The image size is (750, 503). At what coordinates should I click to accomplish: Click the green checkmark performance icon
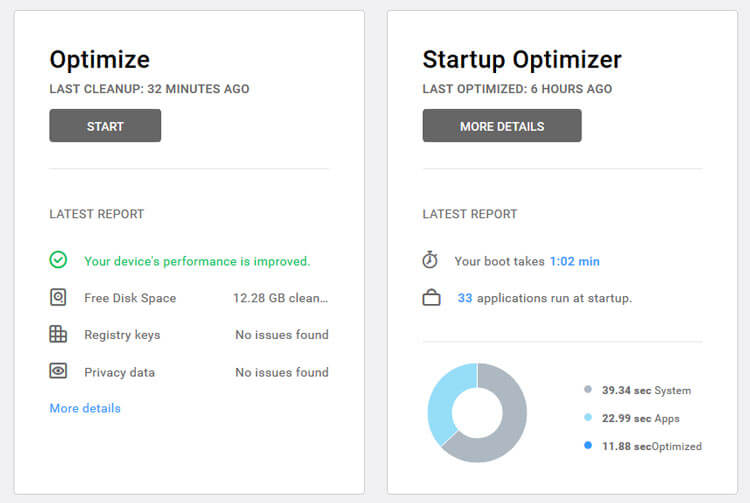point(58,260)
